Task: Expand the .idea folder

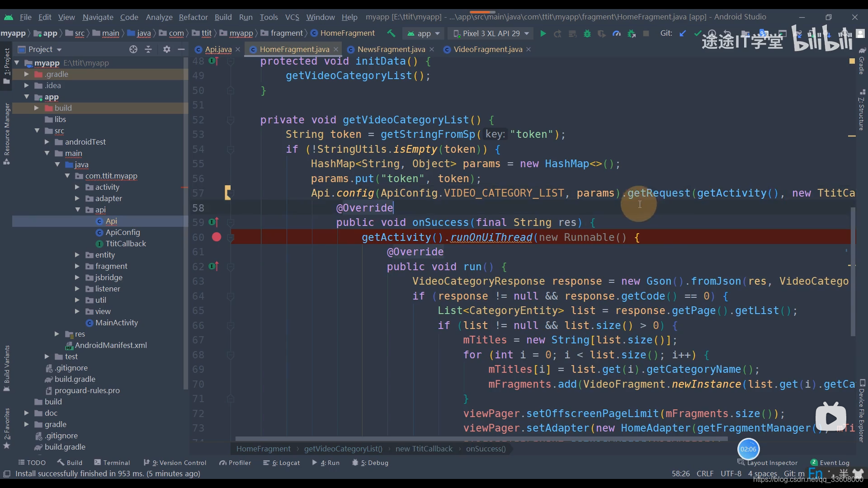Action: tap(26, 85)
